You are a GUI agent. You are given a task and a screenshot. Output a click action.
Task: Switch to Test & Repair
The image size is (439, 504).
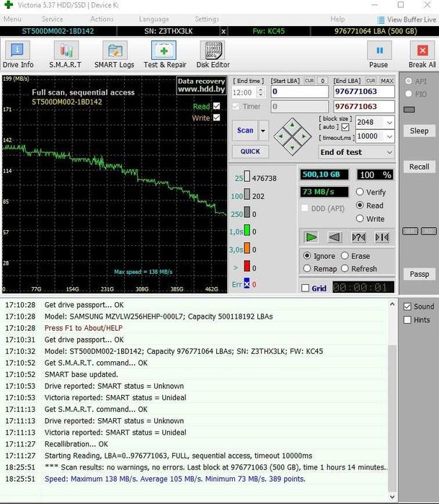164,55
